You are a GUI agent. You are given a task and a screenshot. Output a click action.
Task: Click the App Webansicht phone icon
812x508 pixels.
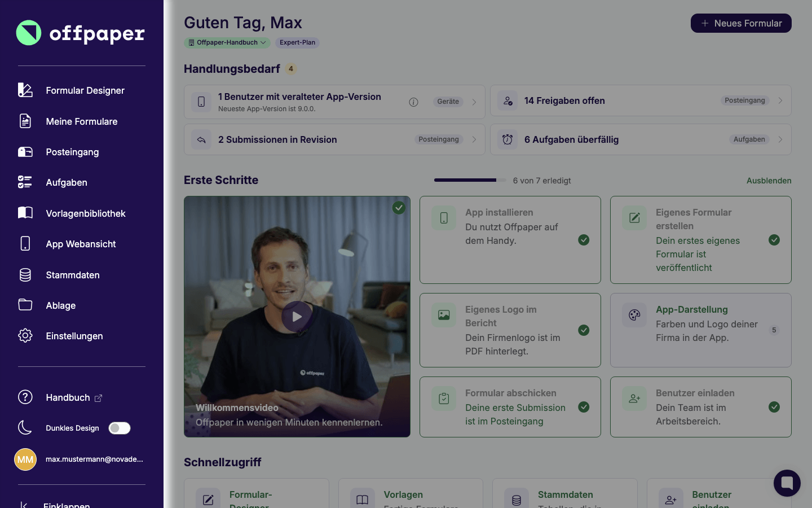(25, 243)
